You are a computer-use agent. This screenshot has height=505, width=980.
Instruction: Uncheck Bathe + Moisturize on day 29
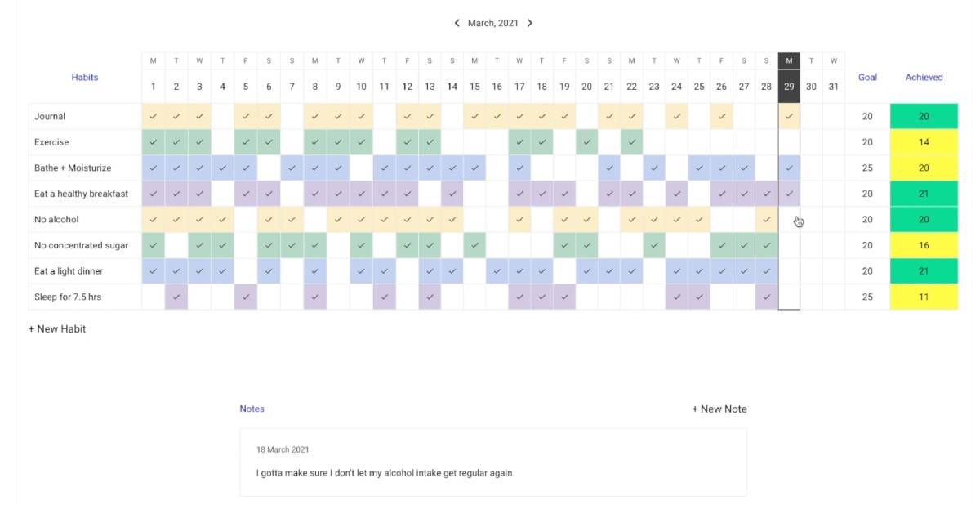[789, 168]
